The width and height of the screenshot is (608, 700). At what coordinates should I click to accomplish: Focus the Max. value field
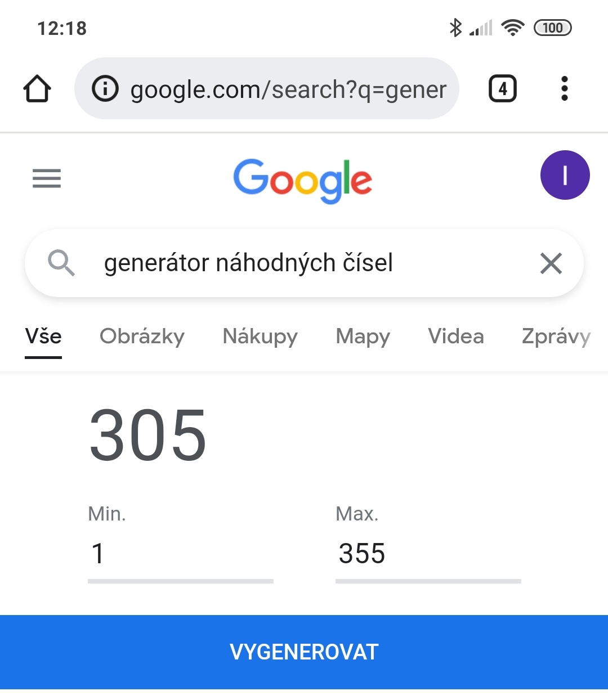point(428,554)
